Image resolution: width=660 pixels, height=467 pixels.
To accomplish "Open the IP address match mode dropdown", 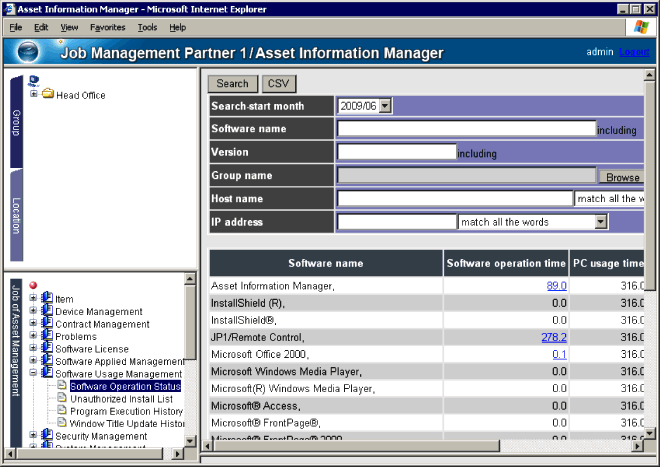I will pos(601,222).
